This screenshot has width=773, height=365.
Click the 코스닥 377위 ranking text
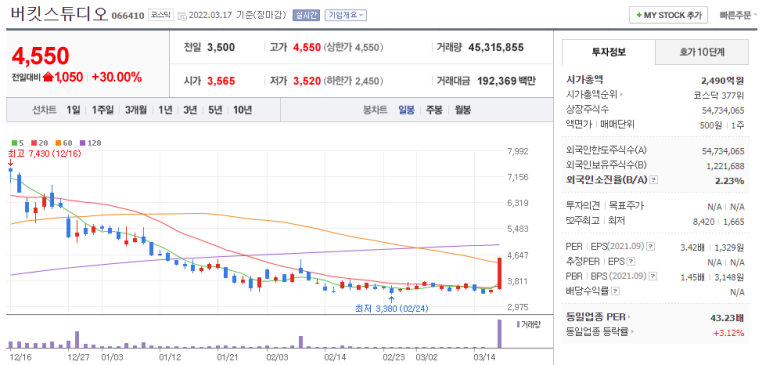pos(719,95)
